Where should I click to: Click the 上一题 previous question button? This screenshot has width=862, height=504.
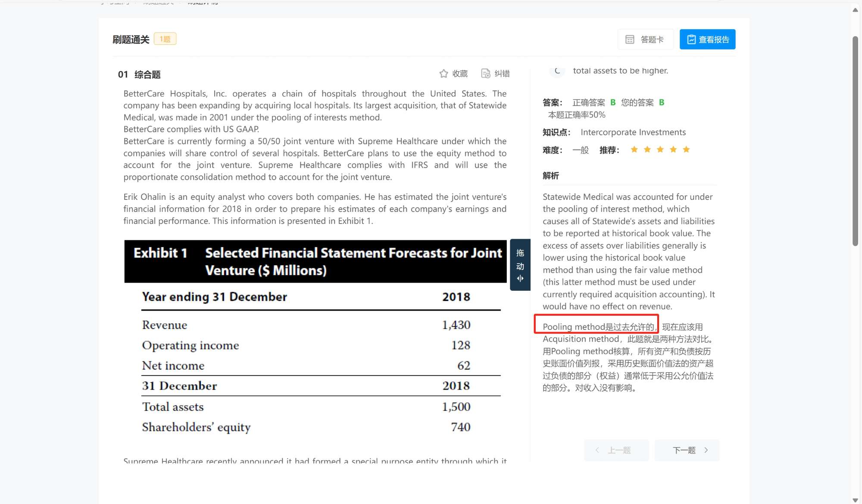coord(616,450)
